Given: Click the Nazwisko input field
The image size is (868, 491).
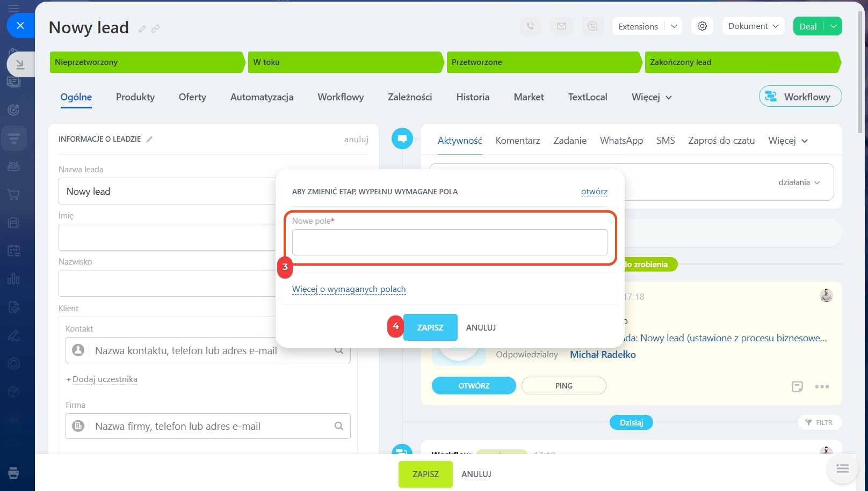Looking at the screenshot, I should 168,283.
